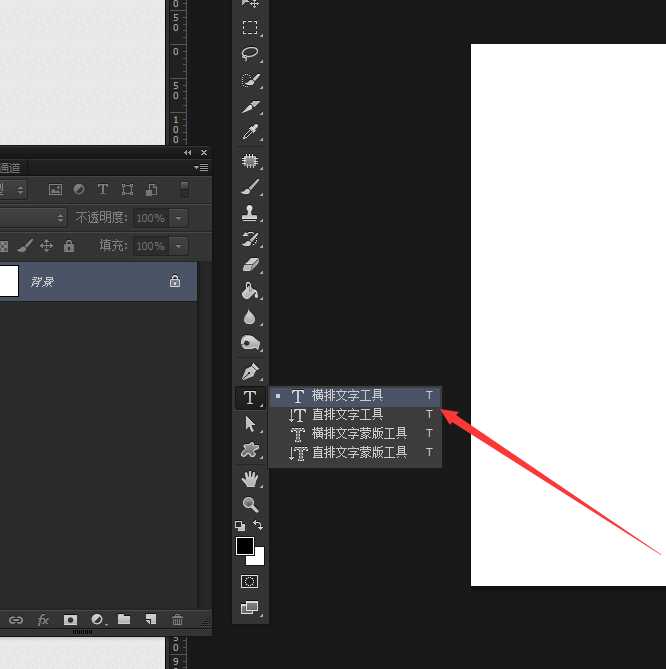Toggle lock all in layers panel
Screen dimensions: 666x669
(69, 246)
